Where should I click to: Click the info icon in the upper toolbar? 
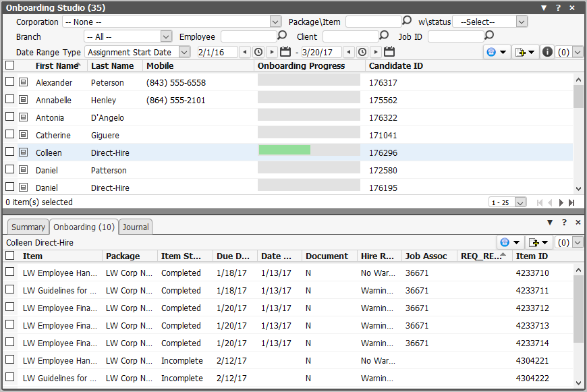coord(547,52)
